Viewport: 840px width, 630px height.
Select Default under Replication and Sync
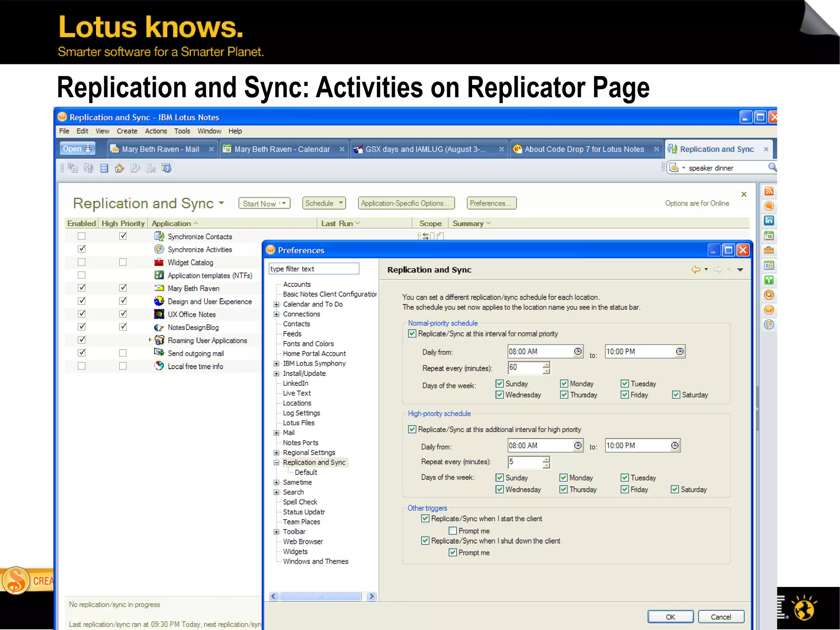click(306, 472)
